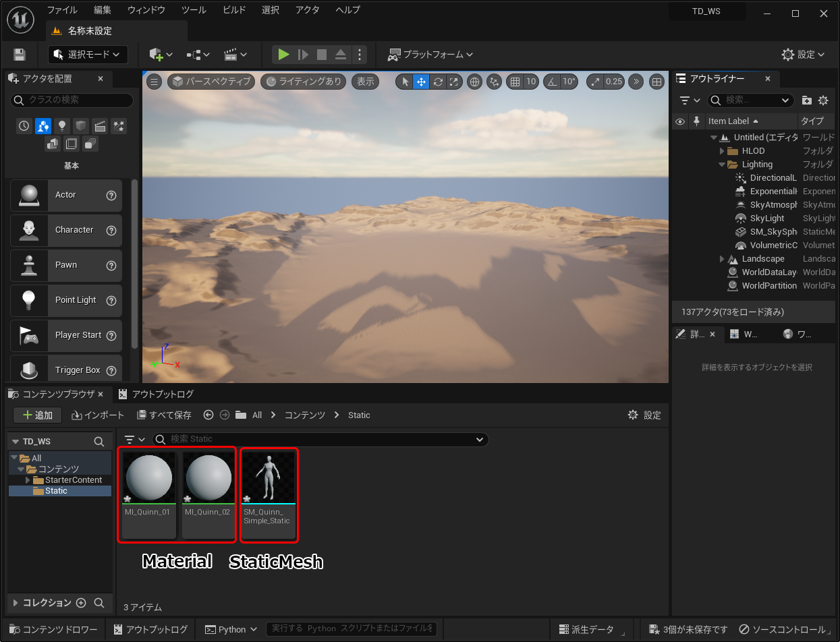The width and height of the screenshot is (840, 642).
Task: Click the Play button in toolbar
Action: click(283, 55)
